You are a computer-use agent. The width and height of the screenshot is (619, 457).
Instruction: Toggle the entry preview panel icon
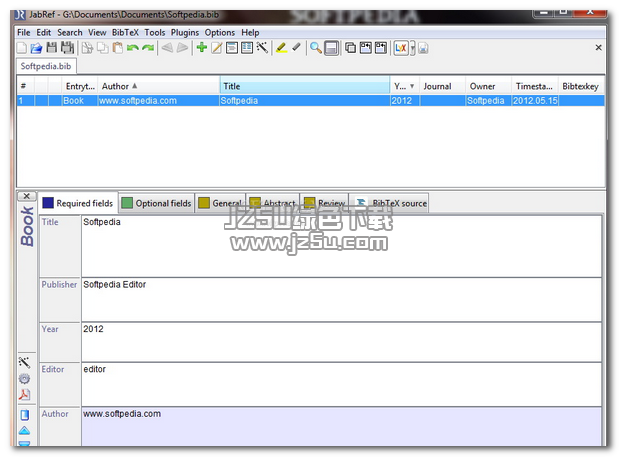[332, 49]
